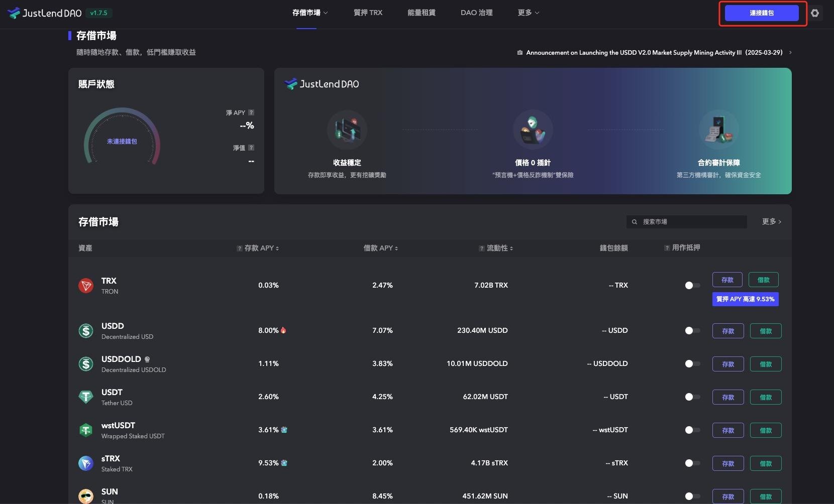Screen dimensions: 834x504
Task: Click the 收益穩定 illustration icon
Action: coord(347,130)
